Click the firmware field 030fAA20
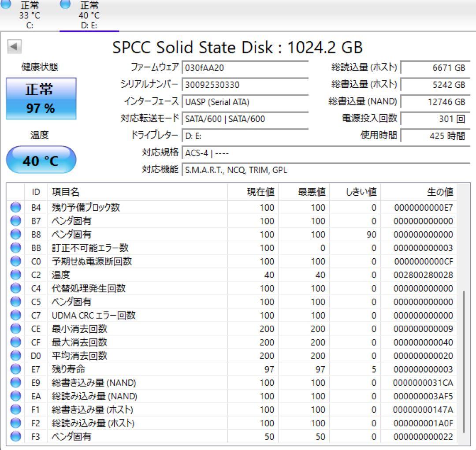The width and height of the screenshot is (476, 450). click(x=245, y=67)
